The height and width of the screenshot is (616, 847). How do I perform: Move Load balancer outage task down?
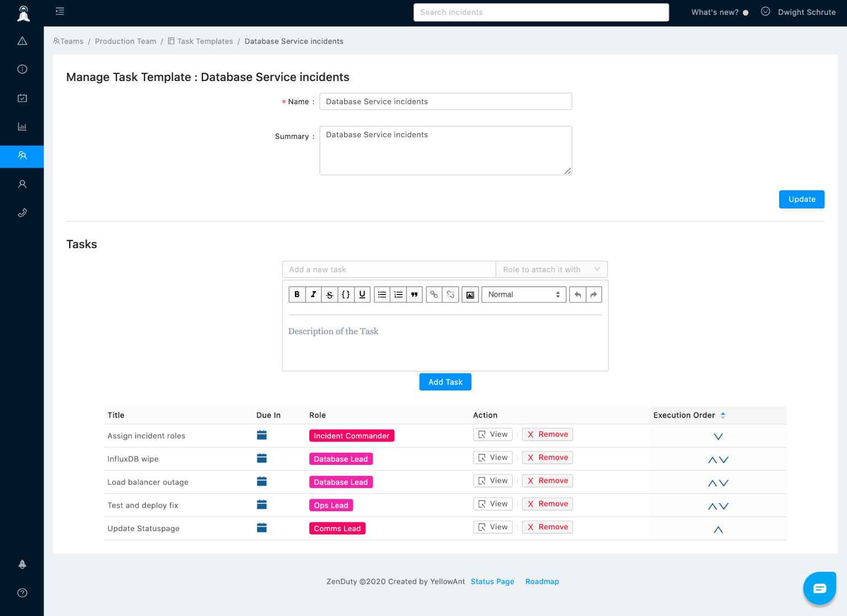[x=724, y=483]
